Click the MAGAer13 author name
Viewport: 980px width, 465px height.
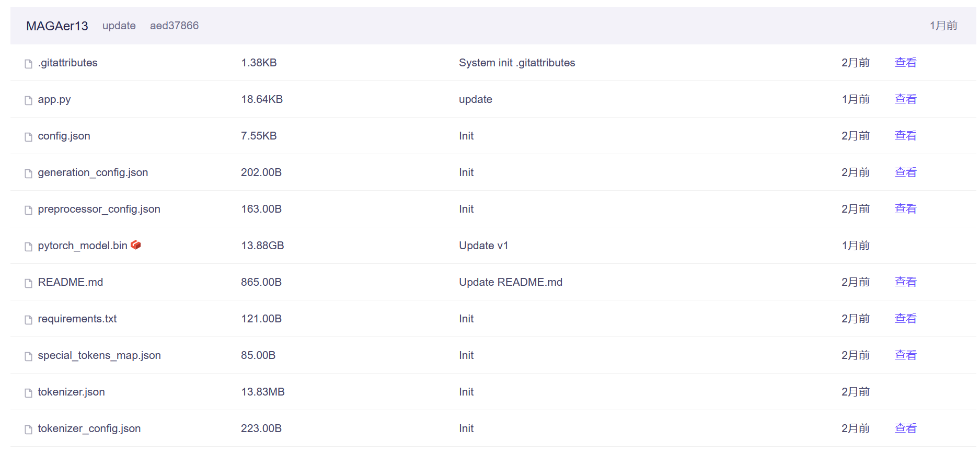coord(57,26)
